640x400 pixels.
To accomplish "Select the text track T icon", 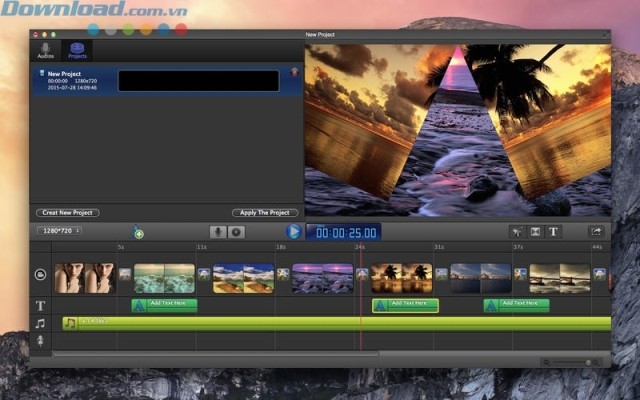I will point(41,306).
